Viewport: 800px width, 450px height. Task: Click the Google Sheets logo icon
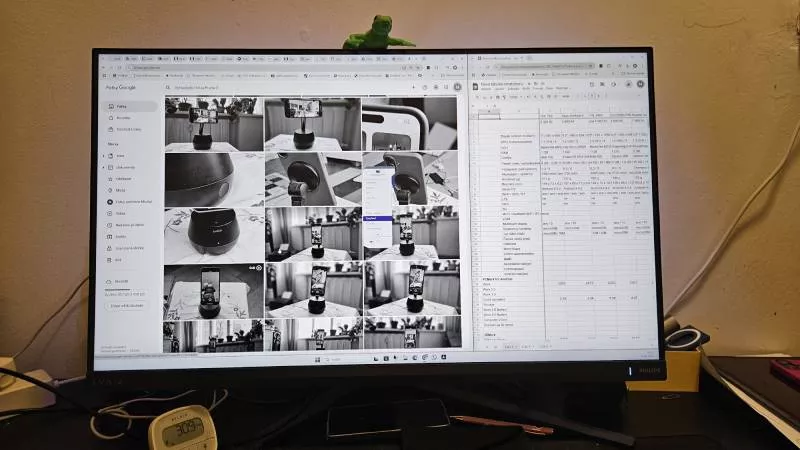[x=475, y=86]
